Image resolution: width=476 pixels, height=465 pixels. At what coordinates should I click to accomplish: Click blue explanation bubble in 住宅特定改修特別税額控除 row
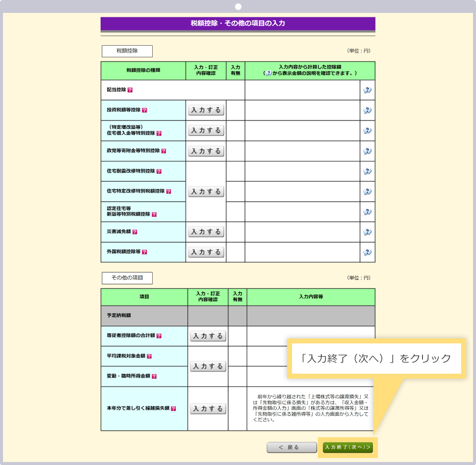click(x=367, y=192)
